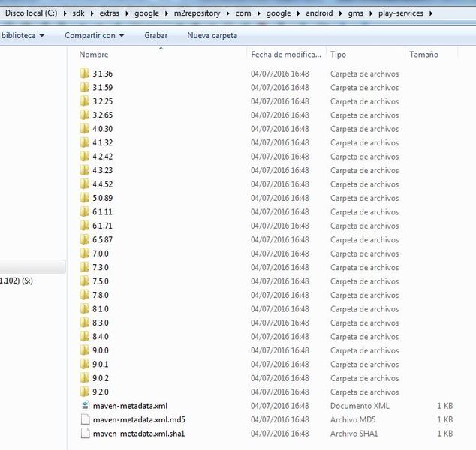
Task: Select the 5.0.89 folder icon
Action: tap(85, 198)
